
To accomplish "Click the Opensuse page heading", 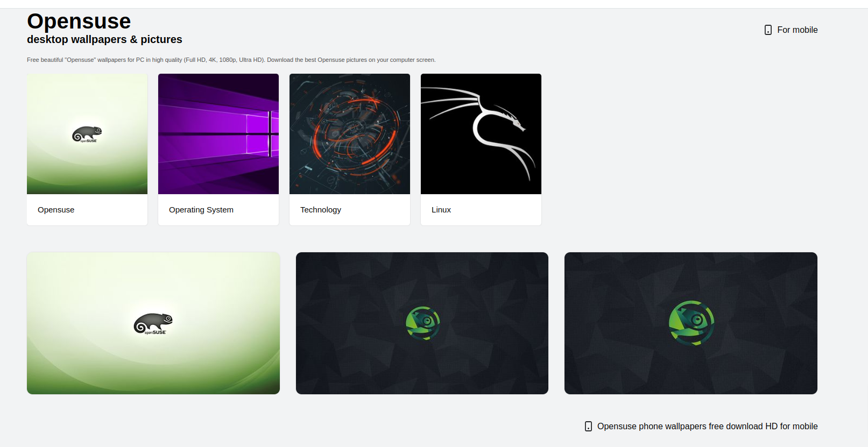I will (79, 22).
